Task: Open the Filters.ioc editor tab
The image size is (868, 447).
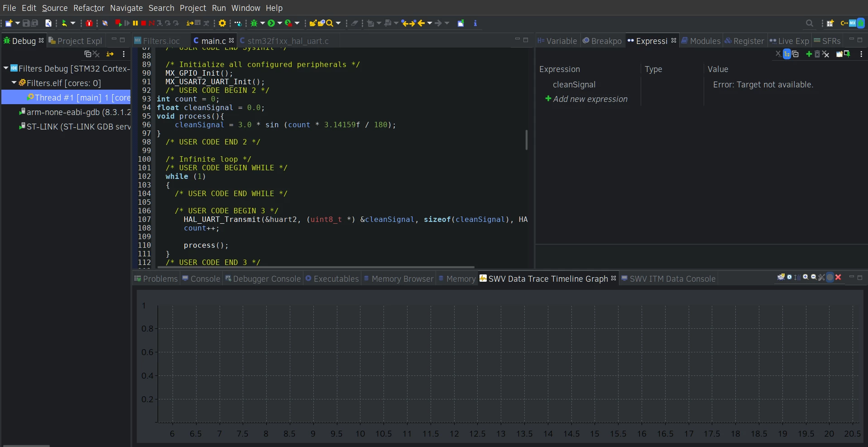Action: pos(158,41)
